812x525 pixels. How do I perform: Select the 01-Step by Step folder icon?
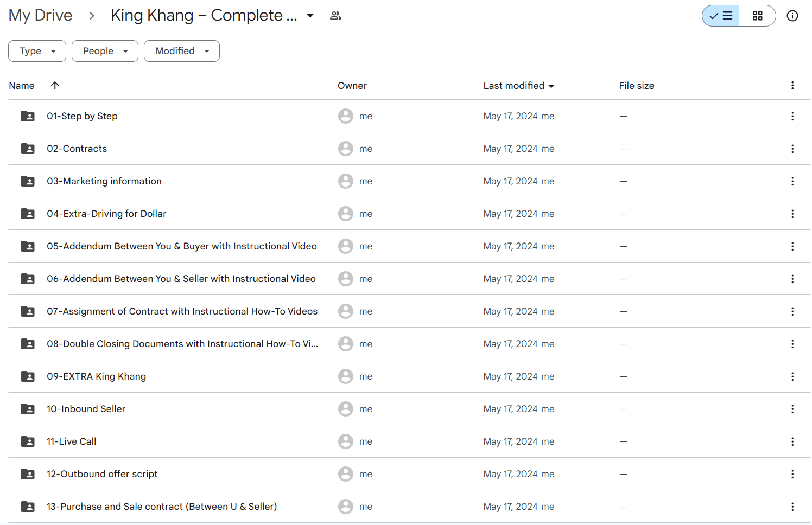(28, 116)
